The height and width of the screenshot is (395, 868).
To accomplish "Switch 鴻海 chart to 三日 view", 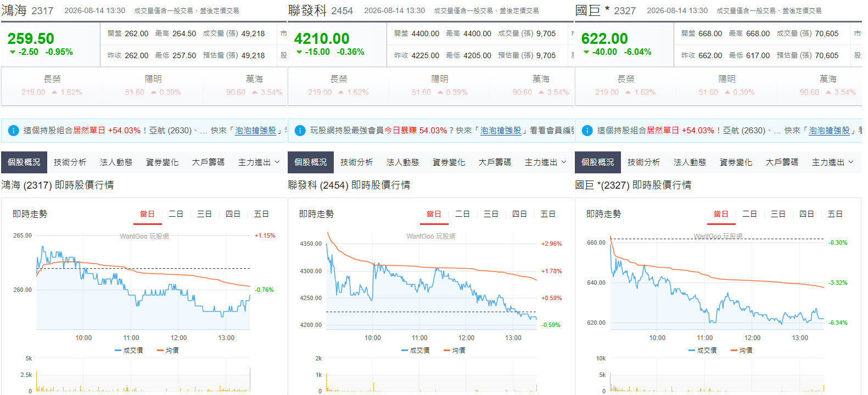I will tap(204, 214).
